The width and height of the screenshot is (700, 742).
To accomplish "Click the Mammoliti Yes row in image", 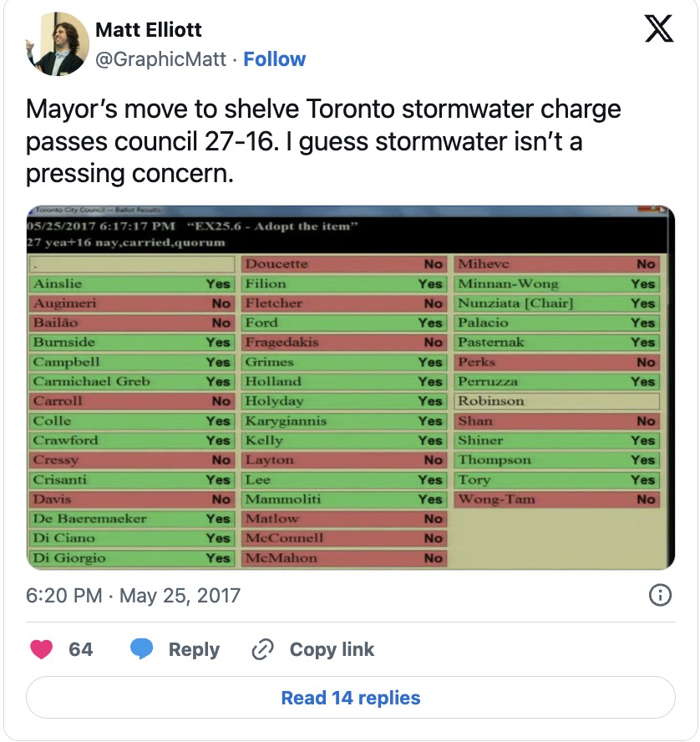I will [343, 500].
